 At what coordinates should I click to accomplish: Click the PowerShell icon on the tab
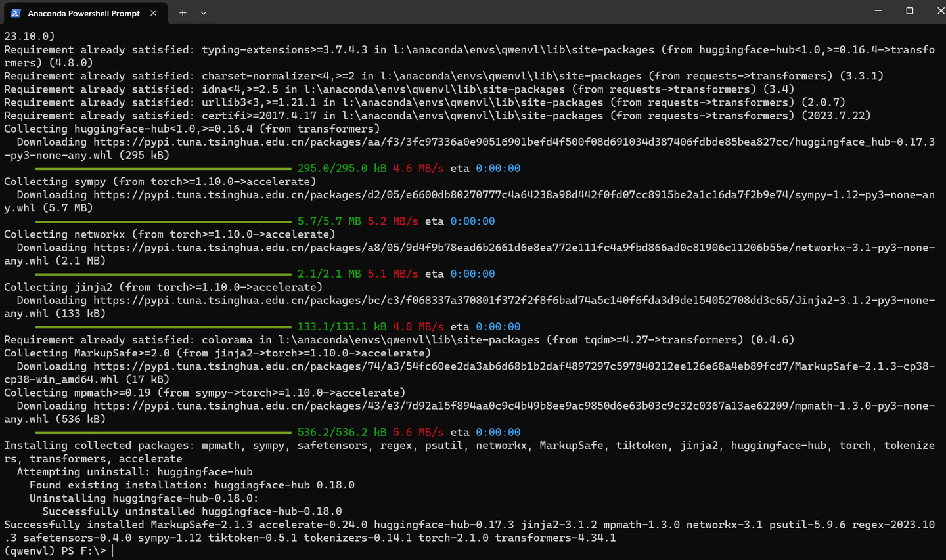click(16, 13)
